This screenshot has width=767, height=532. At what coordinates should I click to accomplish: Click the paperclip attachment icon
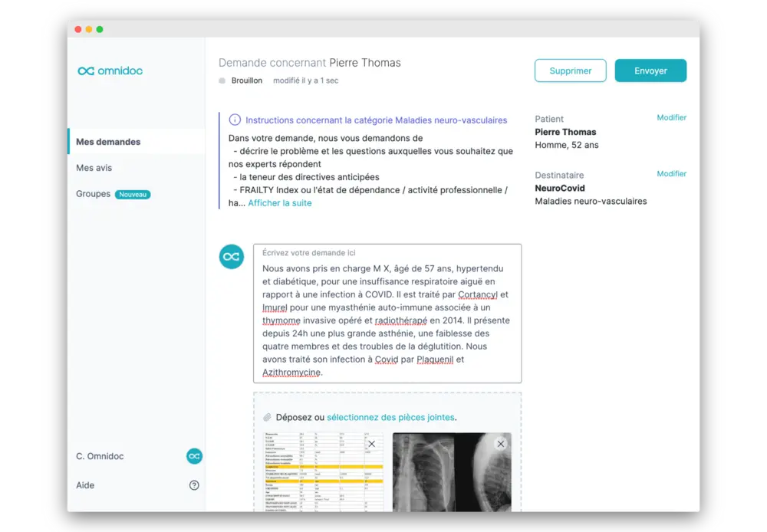(x=267, y=418)
